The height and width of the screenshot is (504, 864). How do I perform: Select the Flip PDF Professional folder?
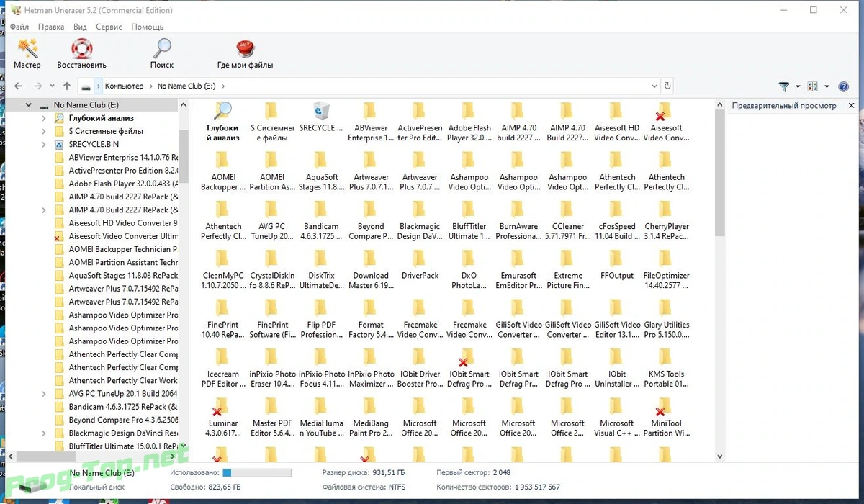(321, 319)
